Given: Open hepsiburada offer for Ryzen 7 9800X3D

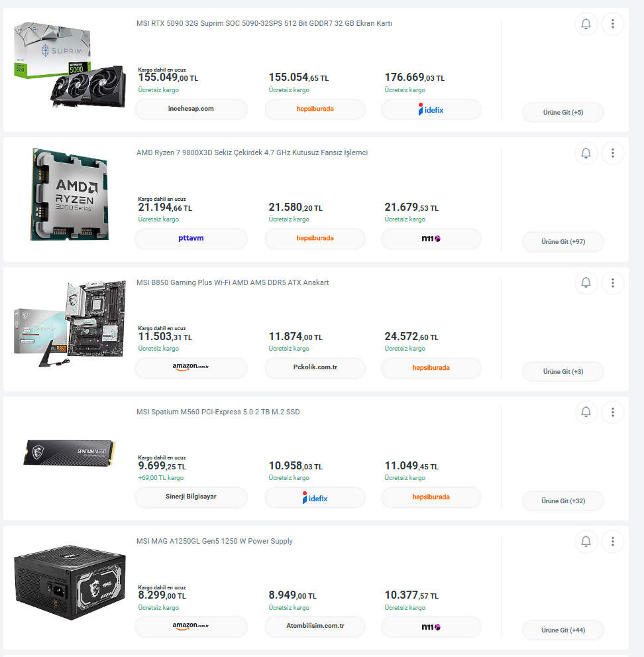Looking at the screenshot, I should pyautogui.click(x=315, y=239).
